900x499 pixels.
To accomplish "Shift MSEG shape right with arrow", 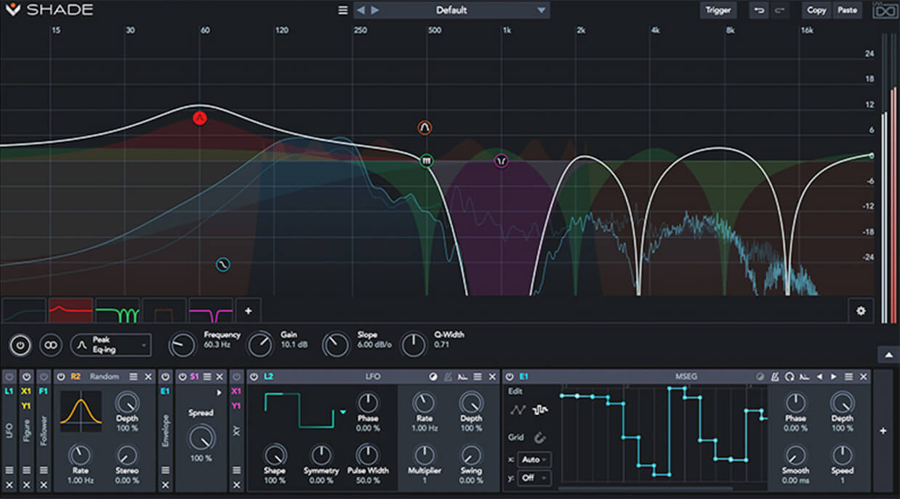I will coord(833,377).
